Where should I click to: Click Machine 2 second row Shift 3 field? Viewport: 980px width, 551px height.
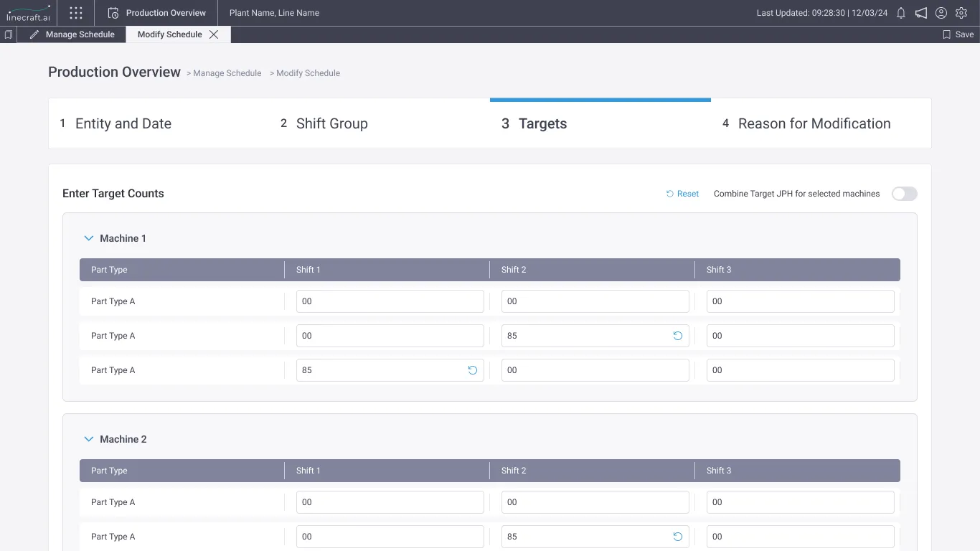(801, 537)
